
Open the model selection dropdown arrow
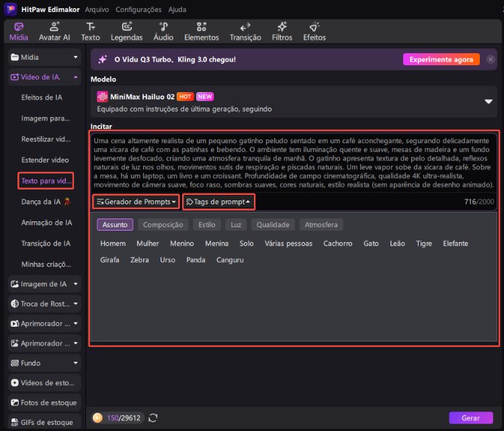click(x=489, y=102)
